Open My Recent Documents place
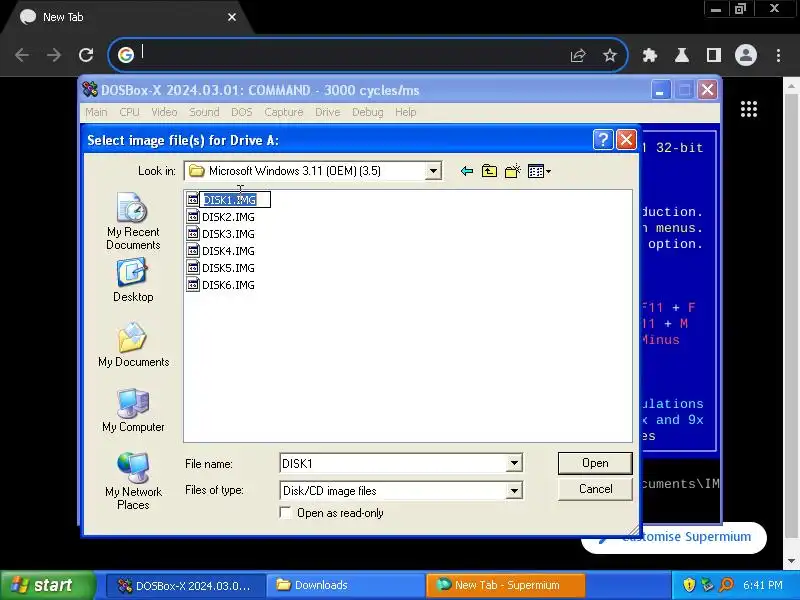Viewport: 800px width, 600px height. 133,221
